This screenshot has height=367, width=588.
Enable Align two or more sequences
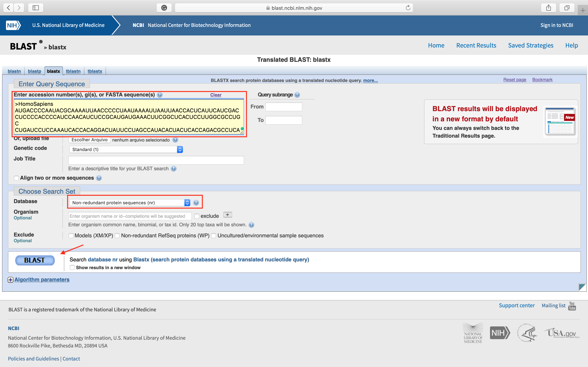pos(16,178)
